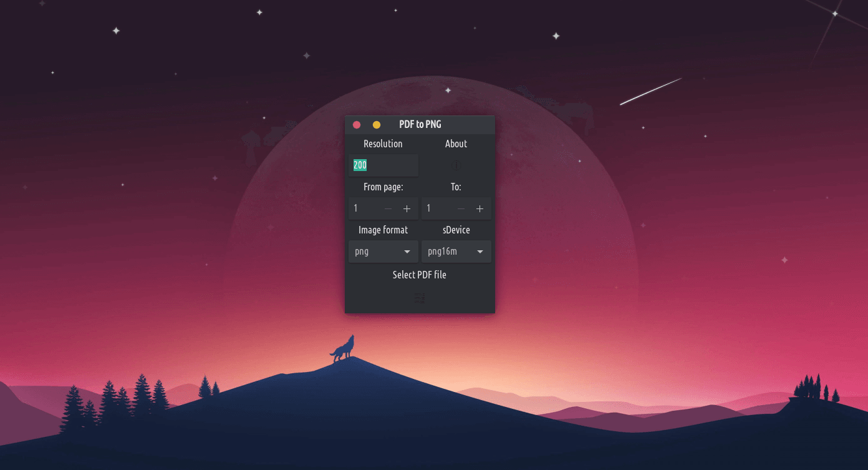Screen dimensions: 868x470
Task: Click the file chooser icon below Select PDF file
Action: pos(420,298)
